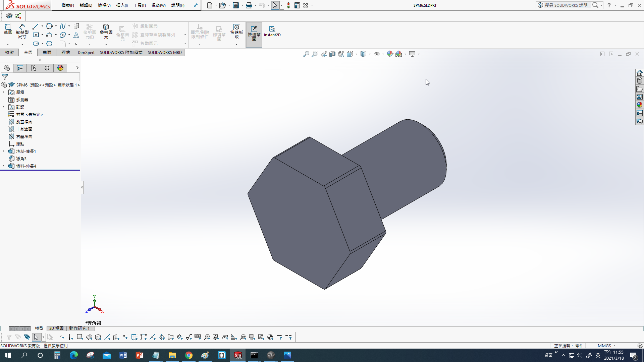
Task: Click the Apply Scene icon
Action: pyautogui.click(x=398, y=54)
